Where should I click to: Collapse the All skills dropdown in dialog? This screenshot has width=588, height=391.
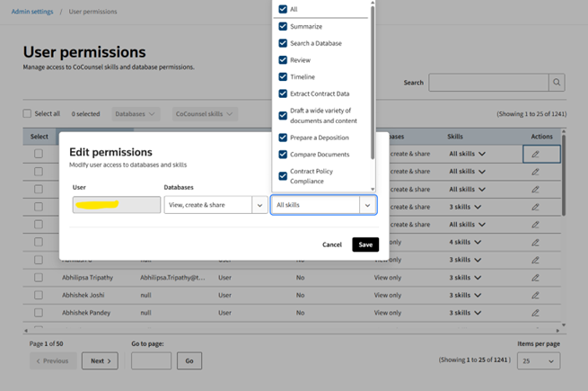point(366,205)
